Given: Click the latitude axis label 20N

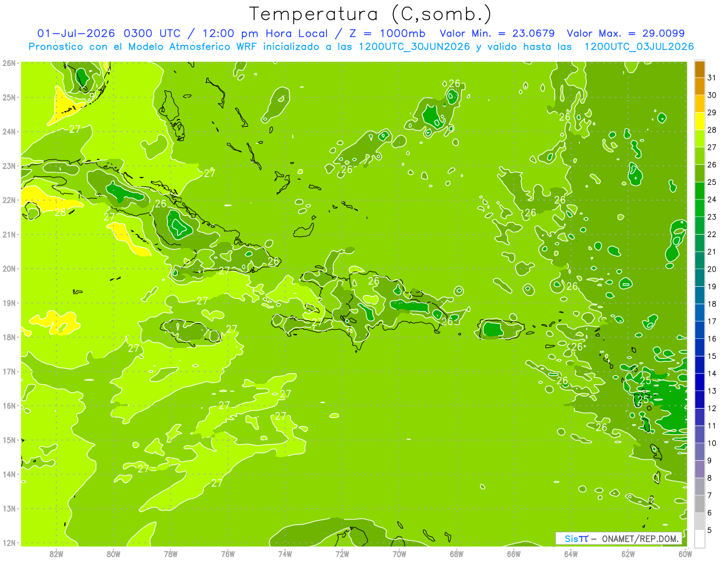Looking at the screenshot, I should tap(8, 269).
